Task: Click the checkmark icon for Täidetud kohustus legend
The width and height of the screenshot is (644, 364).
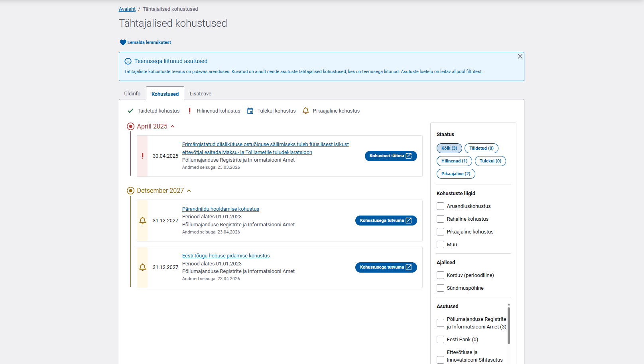Action: (130, 111)
